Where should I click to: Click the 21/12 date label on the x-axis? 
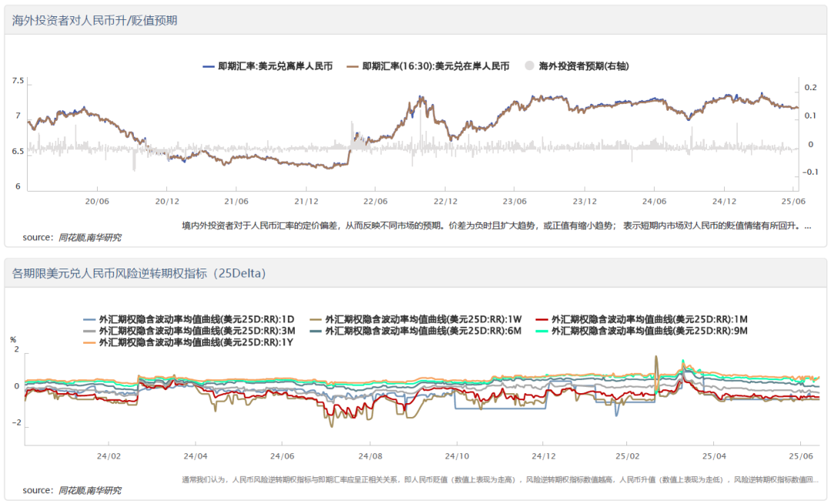pos(306,202)
